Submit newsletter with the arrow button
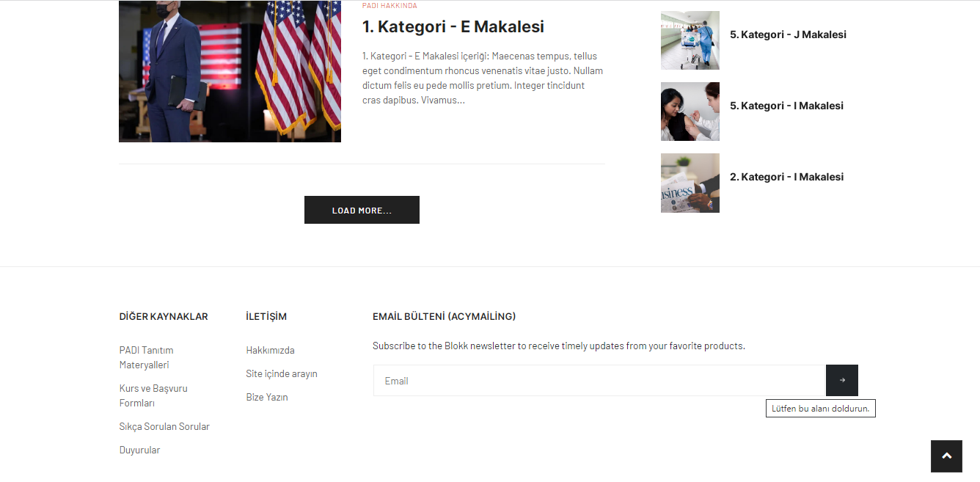 tap(842, 380)
